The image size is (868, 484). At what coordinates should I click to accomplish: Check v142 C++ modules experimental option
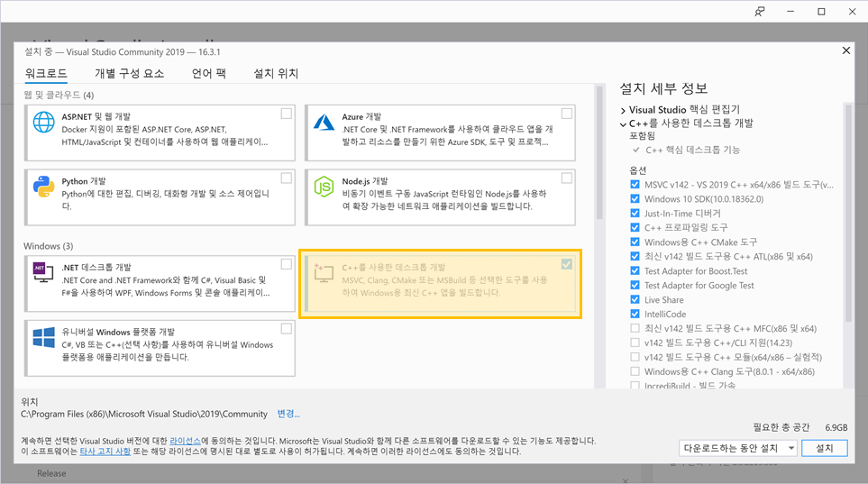point(635,357)
